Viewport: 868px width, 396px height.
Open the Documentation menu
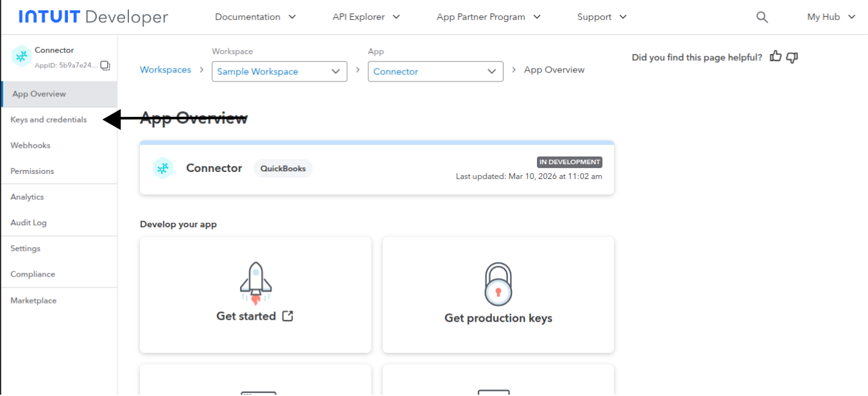(x=255, y=17)
